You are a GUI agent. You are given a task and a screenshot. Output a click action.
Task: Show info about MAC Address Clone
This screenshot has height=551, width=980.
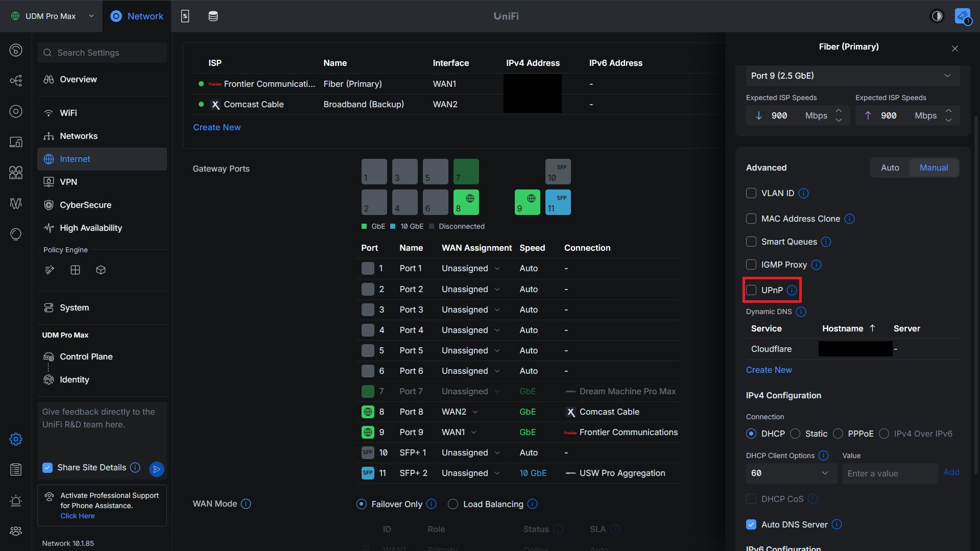tap(849, 219)
